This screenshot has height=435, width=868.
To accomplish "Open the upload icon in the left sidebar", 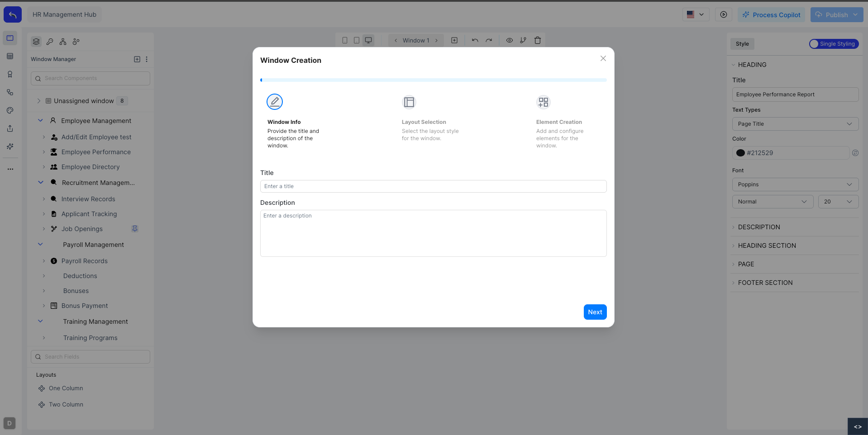I will click(x=10, y=128).
